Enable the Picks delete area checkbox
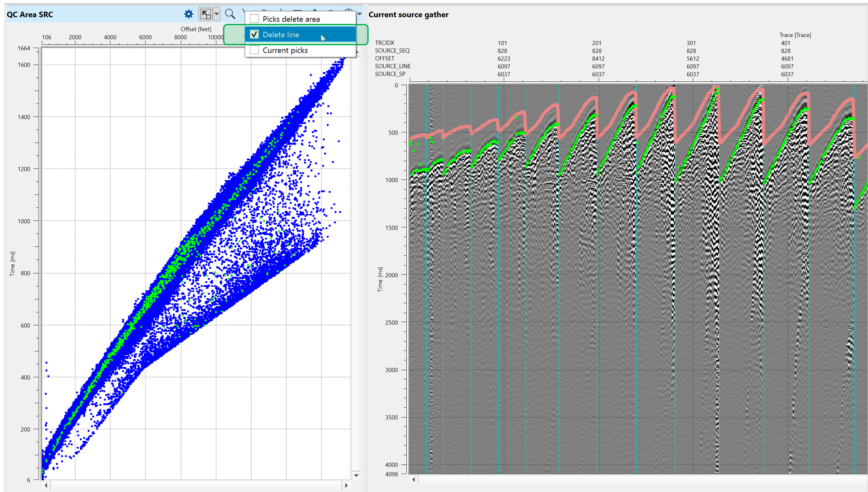868x492 pixels. point(255,19)
